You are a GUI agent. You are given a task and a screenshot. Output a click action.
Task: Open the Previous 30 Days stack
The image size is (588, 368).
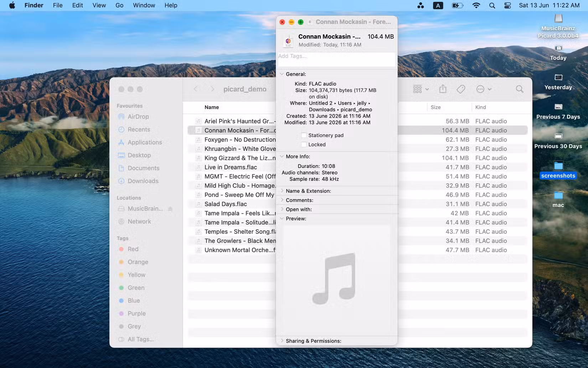(558, 141)
